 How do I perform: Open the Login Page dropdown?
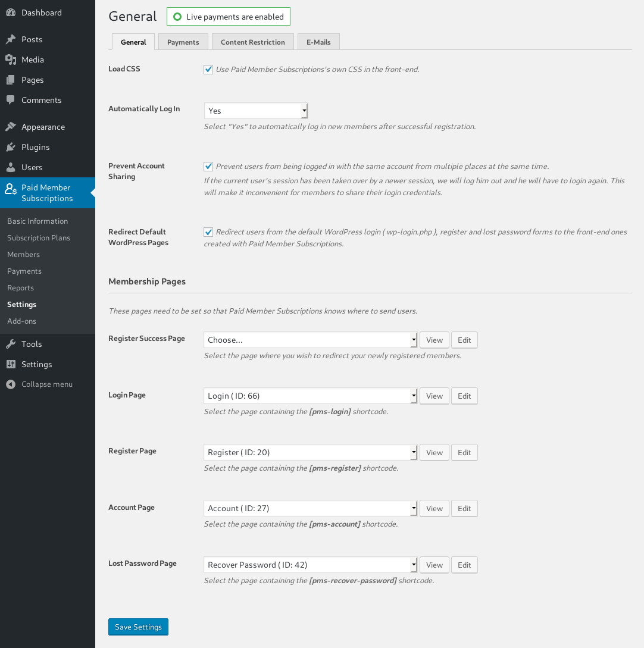310,396
